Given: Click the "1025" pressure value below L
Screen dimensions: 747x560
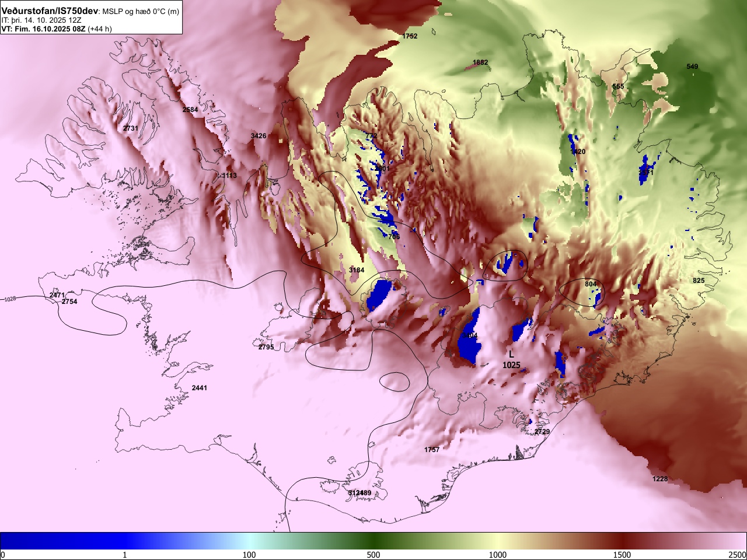Looking at the screenshot, I should (511, 365).
